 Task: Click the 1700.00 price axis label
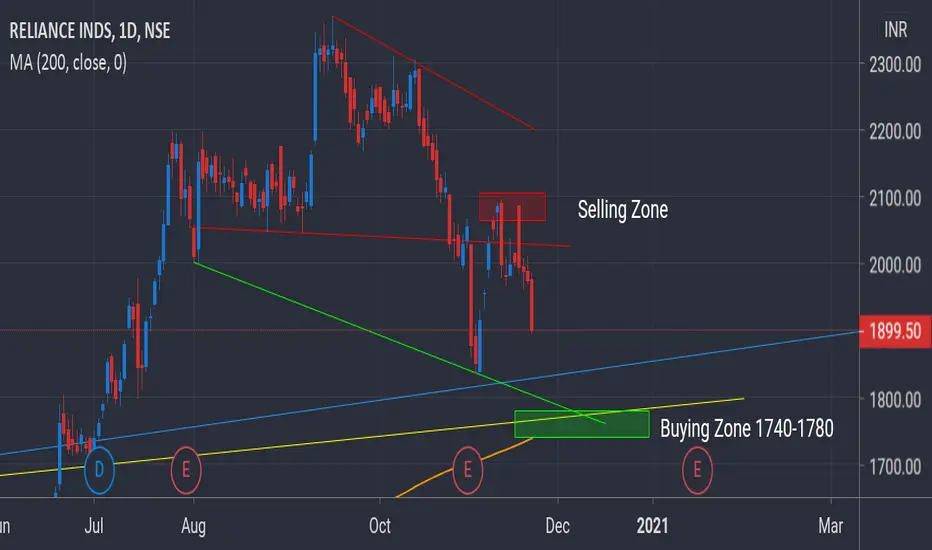click(x=895, y=467)
